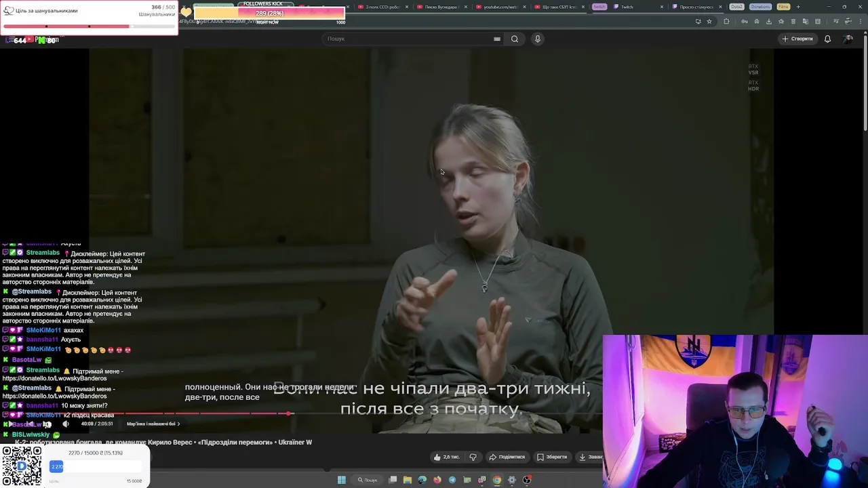The width and height of the screenshot is (868, 488).
Task: Expand the Films tab group
Action: point(783,7)
